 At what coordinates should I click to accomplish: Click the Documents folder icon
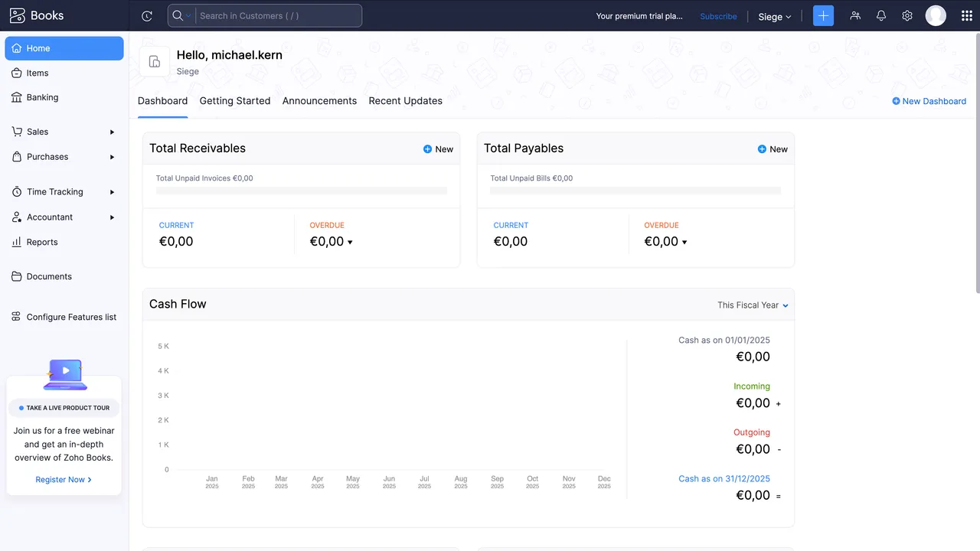pyautogui.click(x=17, y=276)
